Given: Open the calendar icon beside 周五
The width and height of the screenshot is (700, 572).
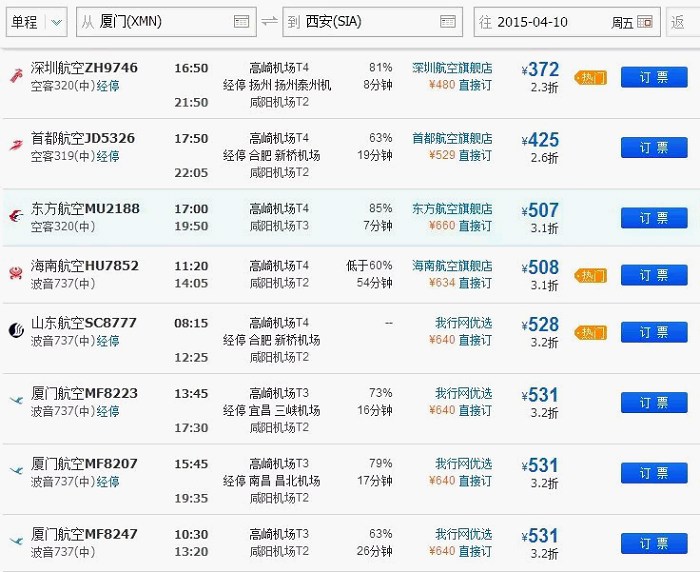Looking at the screenshot, I should [x=645, y=21].
